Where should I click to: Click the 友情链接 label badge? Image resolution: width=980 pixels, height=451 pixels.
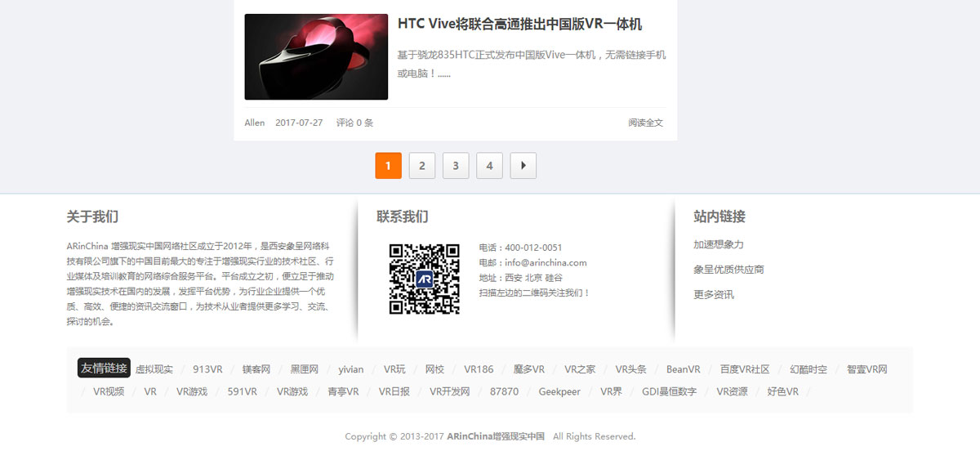[x=104, y=368]
